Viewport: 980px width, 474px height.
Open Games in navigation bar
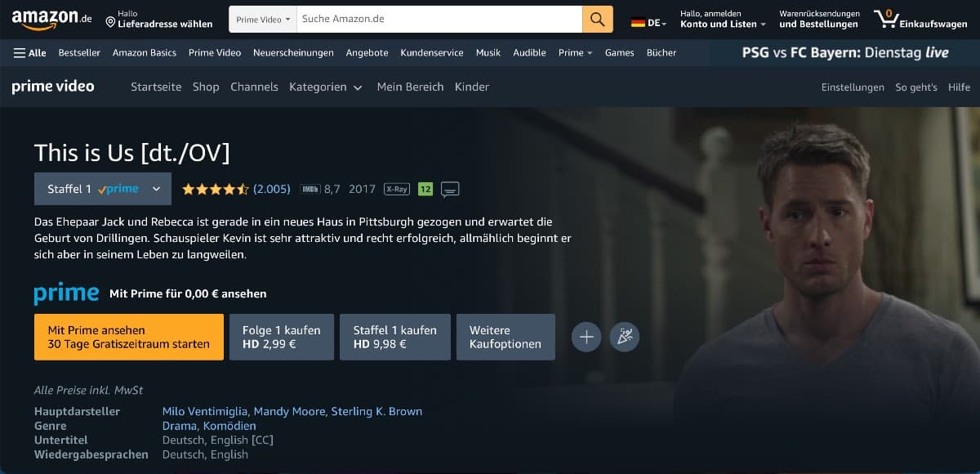pyautogui.click(x=619, y=52)
